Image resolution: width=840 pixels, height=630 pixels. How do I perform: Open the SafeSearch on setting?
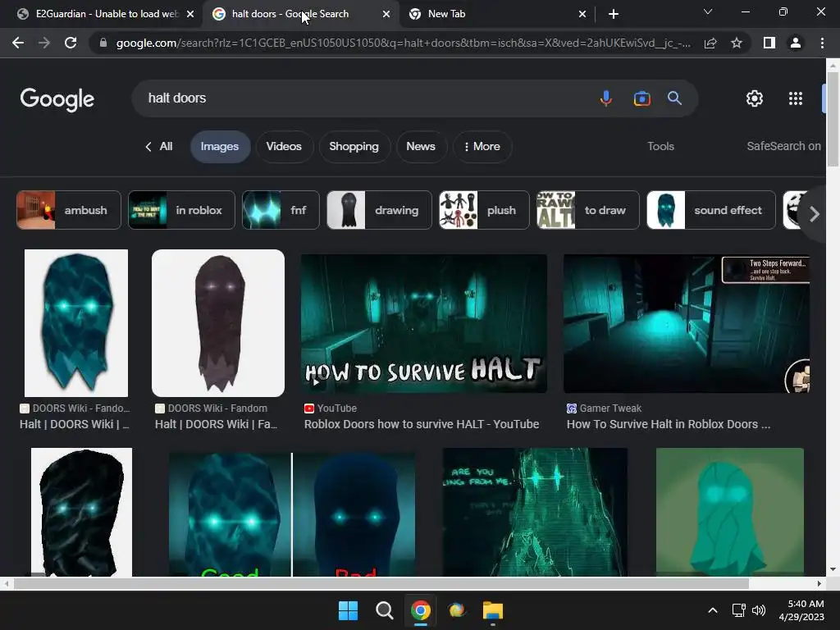tap(783, 146)
